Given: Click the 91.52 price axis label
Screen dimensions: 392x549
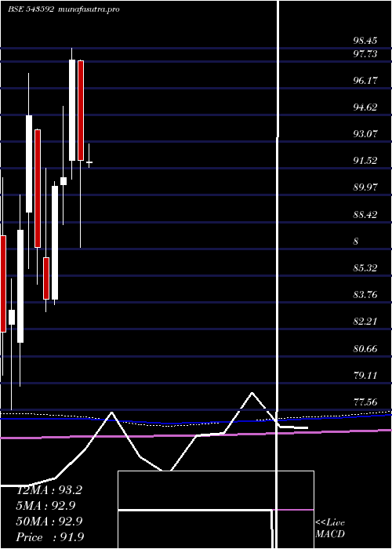Looking at the screenshot, I should [x=365, y=161].
